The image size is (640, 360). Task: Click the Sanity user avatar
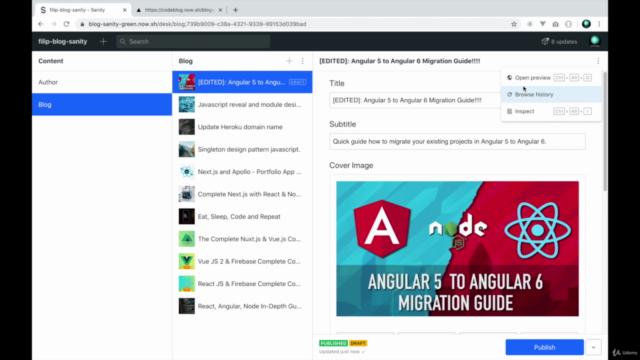coord(595,41)
